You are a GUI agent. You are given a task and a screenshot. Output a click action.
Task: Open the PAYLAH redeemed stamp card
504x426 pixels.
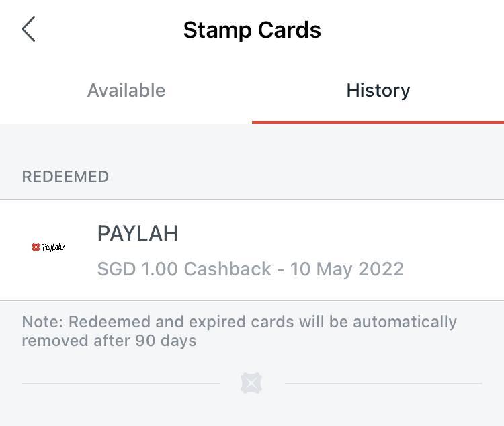(252, 250)
